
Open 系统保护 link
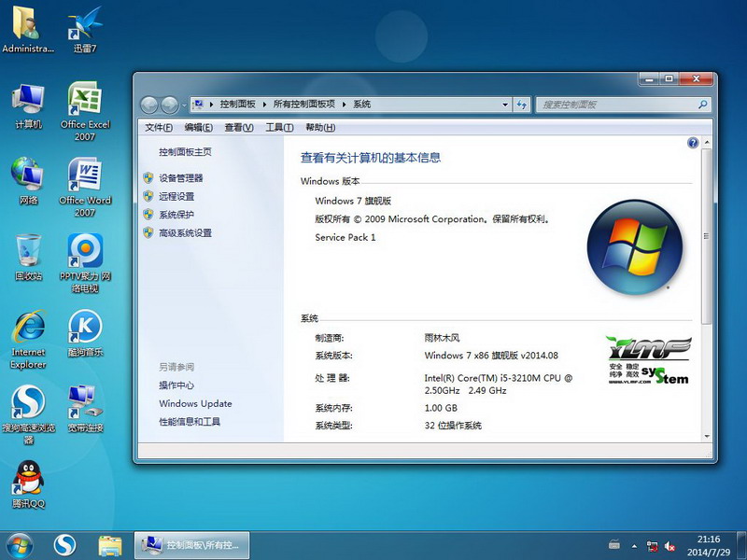pyautogui.click(x=176, y=215)
